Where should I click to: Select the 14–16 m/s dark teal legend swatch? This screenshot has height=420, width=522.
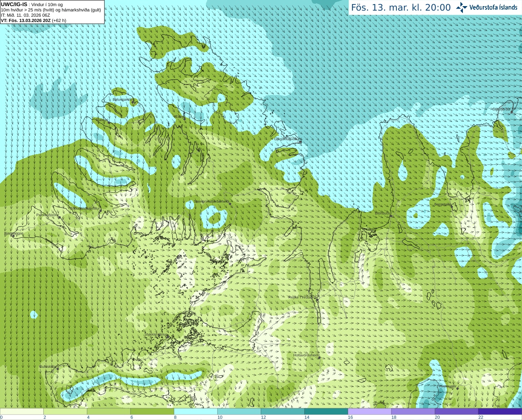tap(326, 411)
